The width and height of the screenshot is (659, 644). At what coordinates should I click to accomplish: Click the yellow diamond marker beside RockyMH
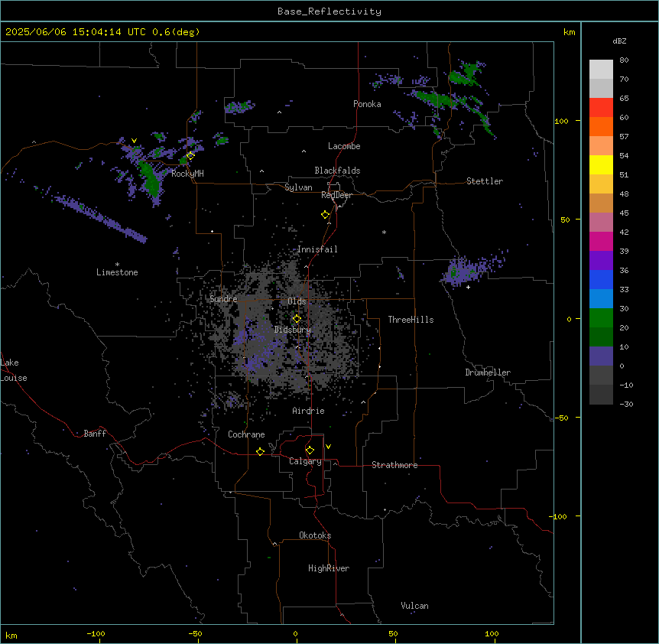190,155
